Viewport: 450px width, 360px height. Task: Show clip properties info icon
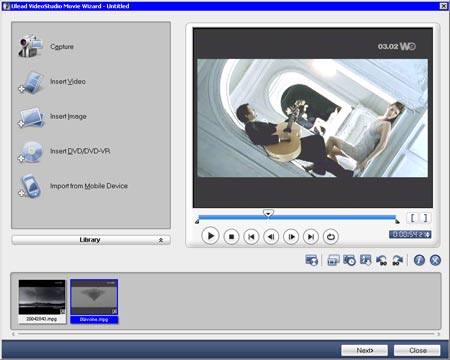tap(419, 260)
